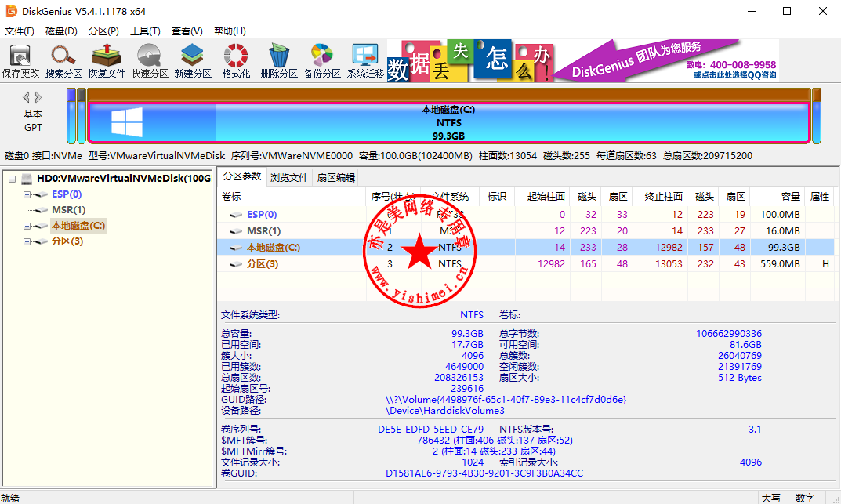Click the 卷序列号 DE5E-EDFD-5EED-CE79 value

pyautogui.click(x=431, y=430)
